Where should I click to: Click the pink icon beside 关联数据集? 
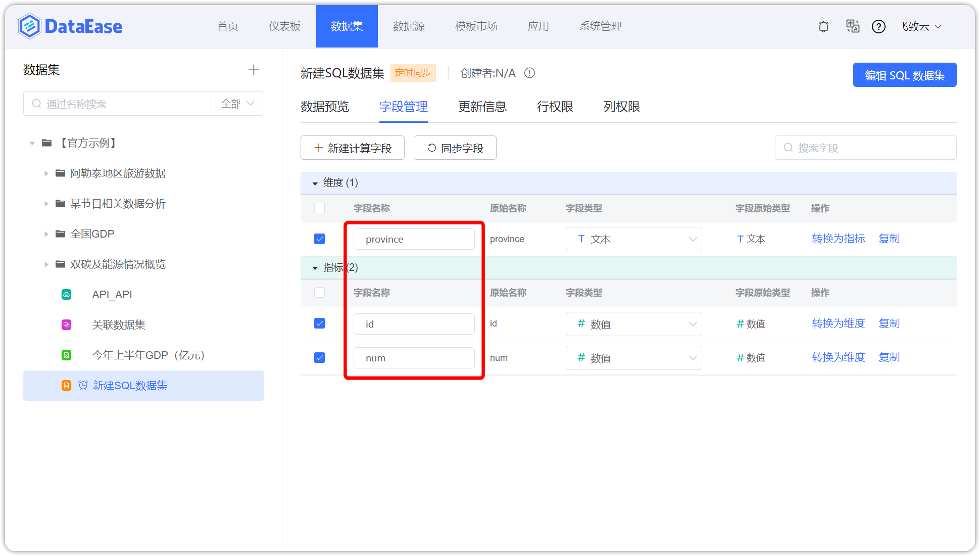point(66,325)
